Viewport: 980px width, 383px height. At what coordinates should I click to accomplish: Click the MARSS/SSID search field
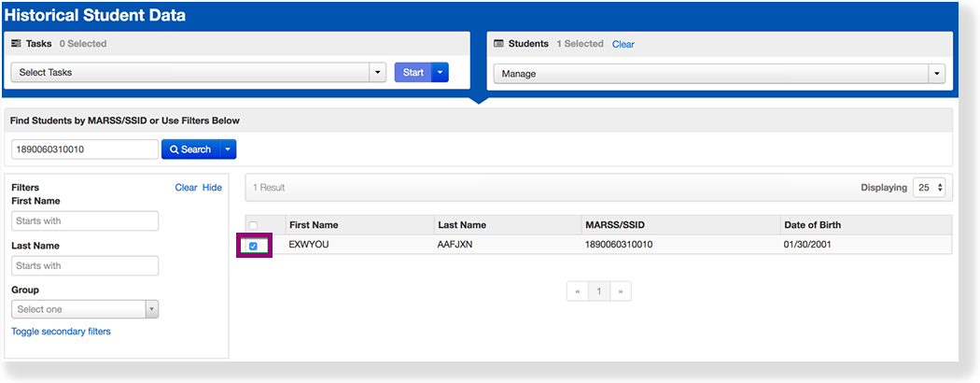85,149
